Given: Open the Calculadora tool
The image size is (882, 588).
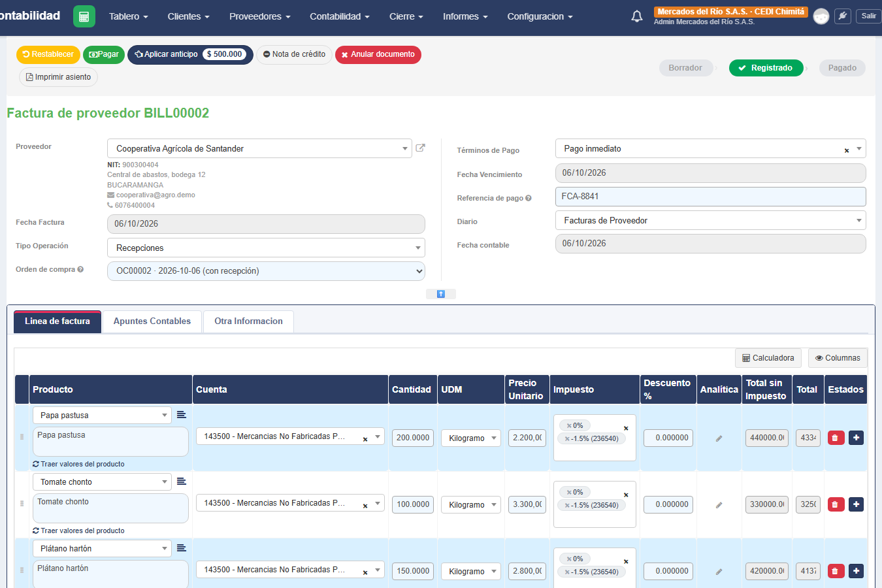Looking at the screenshot, I should point(768,358).
